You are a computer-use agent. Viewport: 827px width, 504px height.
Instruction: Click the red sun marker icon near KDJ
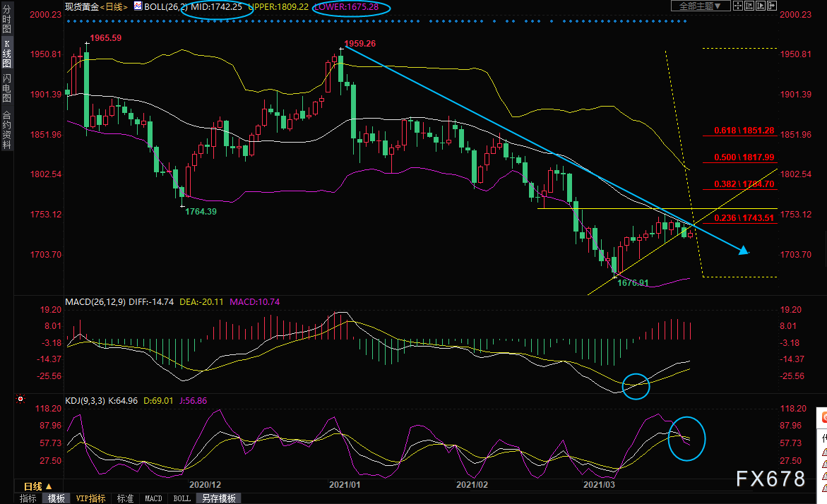(x=20, y=399)
